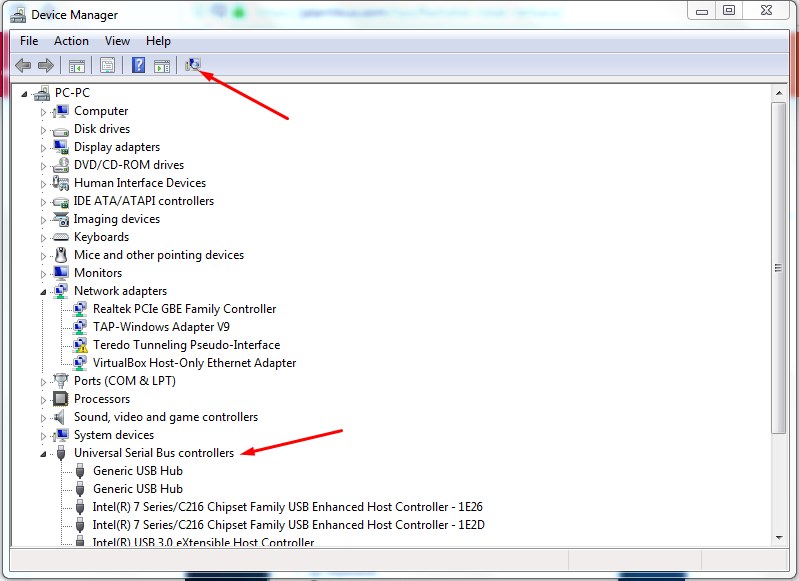Select the first Generic USB Hub entry
The image size is (799, 581).
pos(138,471)
